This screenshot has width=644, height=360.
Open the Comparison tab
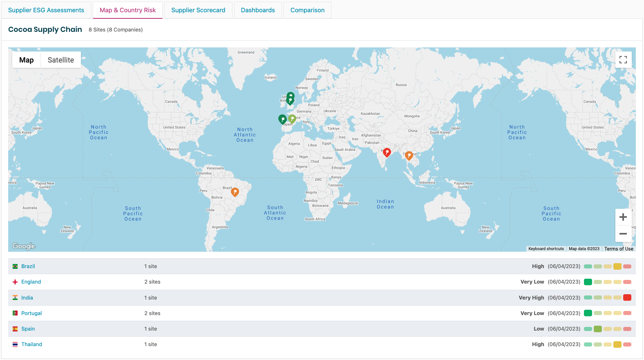[307, 10]
